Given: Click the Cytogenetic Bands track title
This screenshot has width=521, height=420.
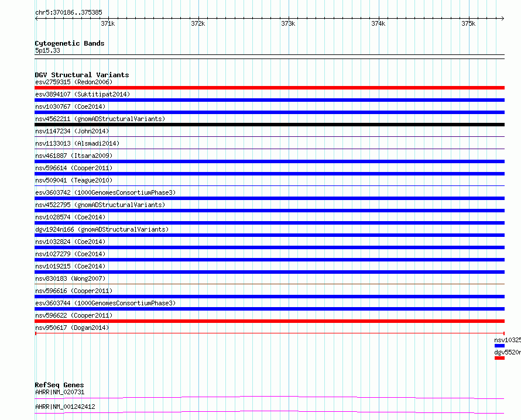Looking at the screenshot, I should coord(70,43).
